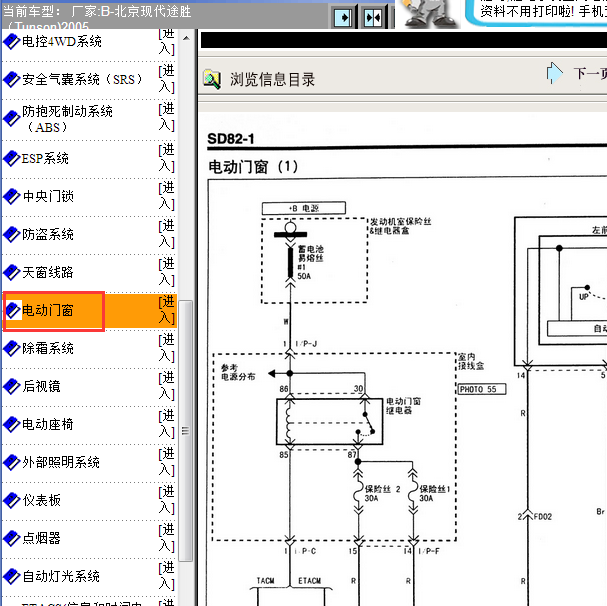
Task: Open [进入] link for 外部照明系统
Action: point(167,462)
